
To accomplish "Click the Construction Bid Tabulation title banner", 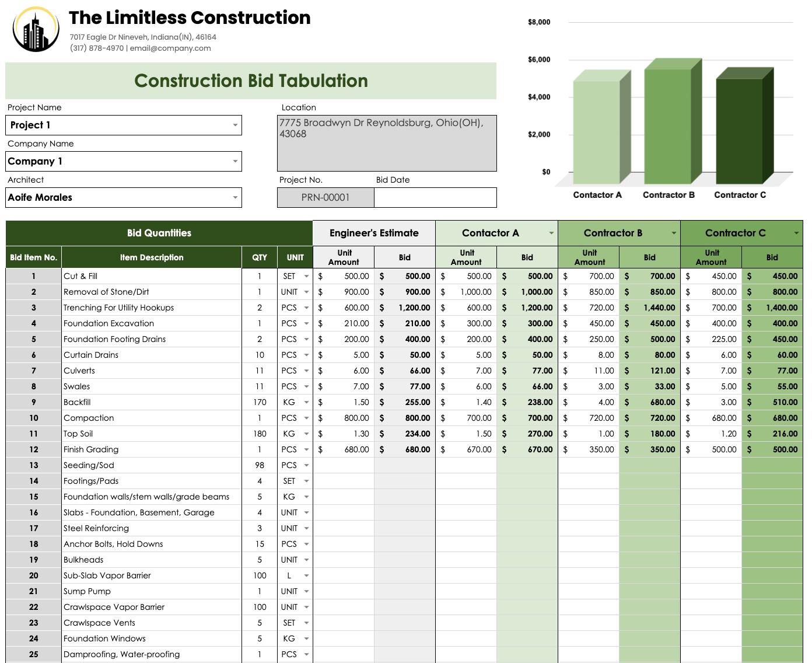I will pos(251,81).
